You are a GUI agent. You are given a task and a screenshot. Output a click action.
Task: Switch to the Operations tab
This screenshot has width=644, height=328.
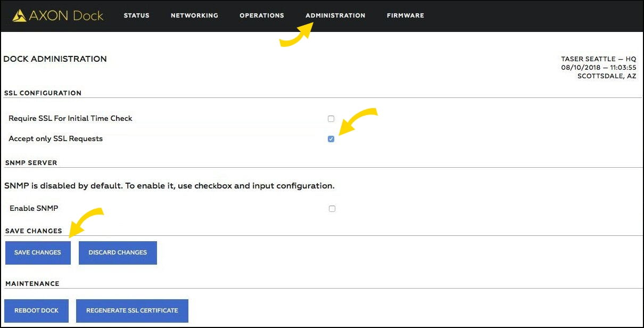click(261, 15)
